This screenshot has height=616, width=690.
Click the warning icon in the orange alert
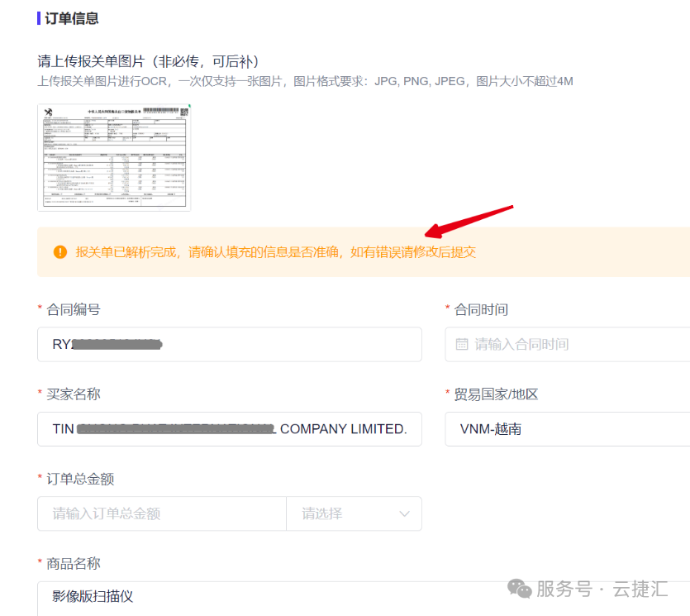(60, 252)
